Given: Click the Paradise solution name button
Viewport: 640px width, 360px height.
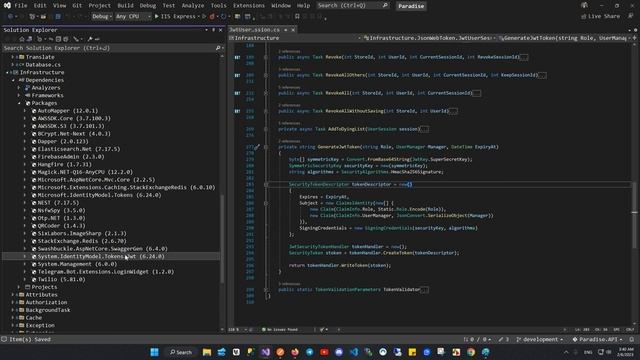Looking at the screenshot, I should 411,6.
